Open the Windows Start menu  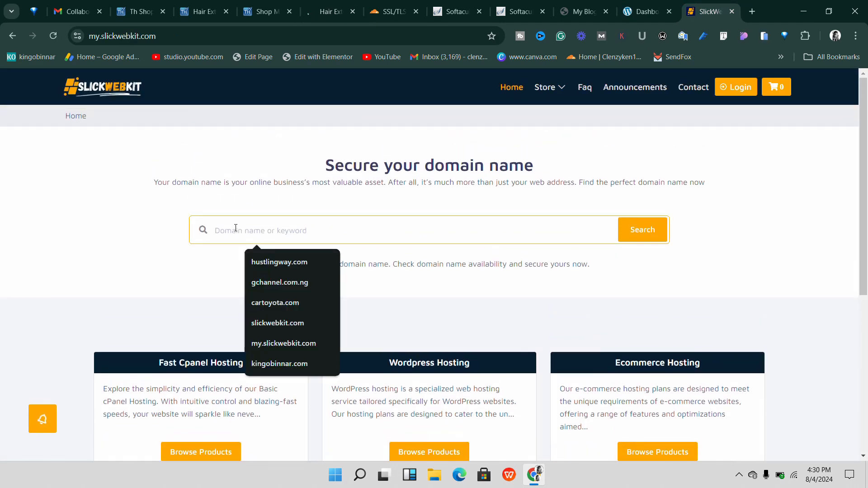pyautogui.click(x=335, y=475)
